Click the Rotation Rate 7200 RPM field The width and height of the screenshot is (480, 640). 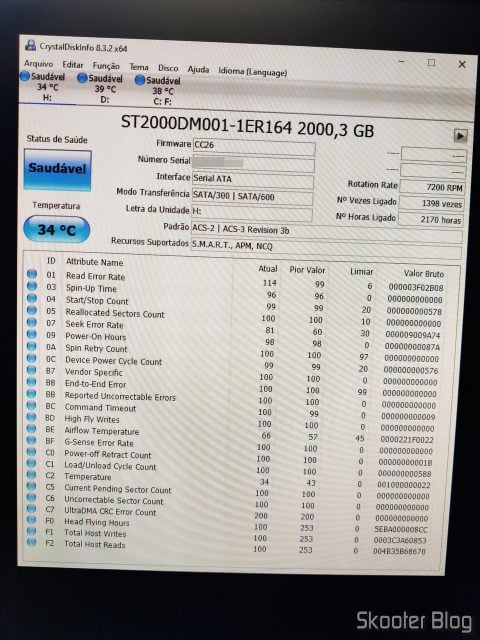432,187
